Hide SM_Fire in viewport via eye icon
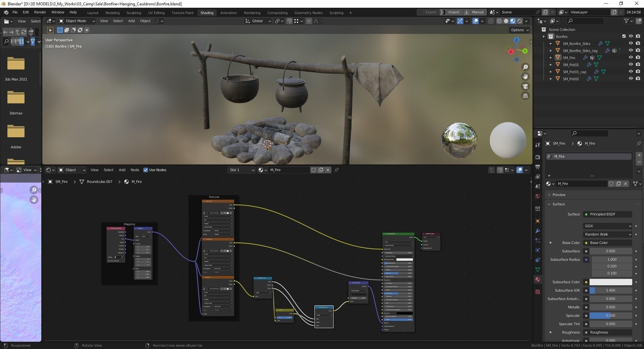The width and height of the screenshot is (644, 349). coord(631,57)
